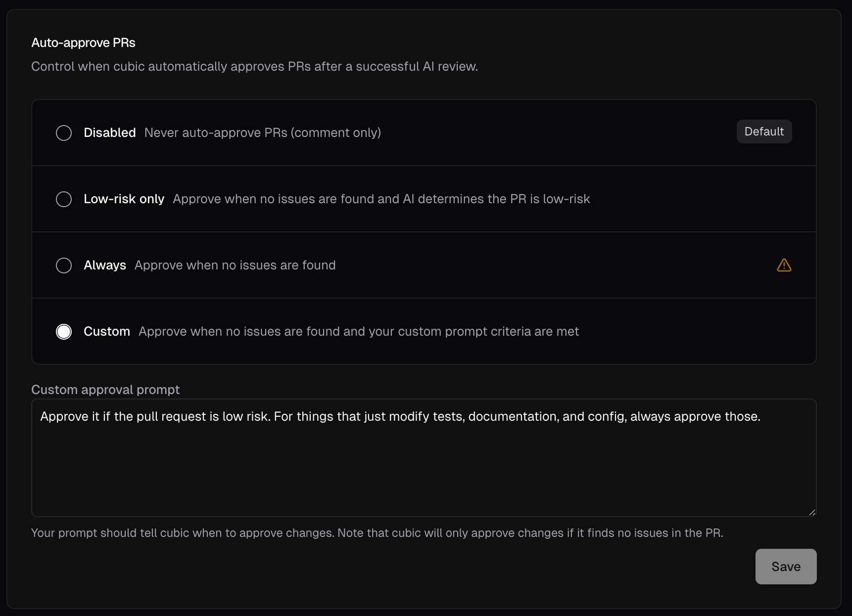Click the Default badge on Disabled row

pos(763,132)
